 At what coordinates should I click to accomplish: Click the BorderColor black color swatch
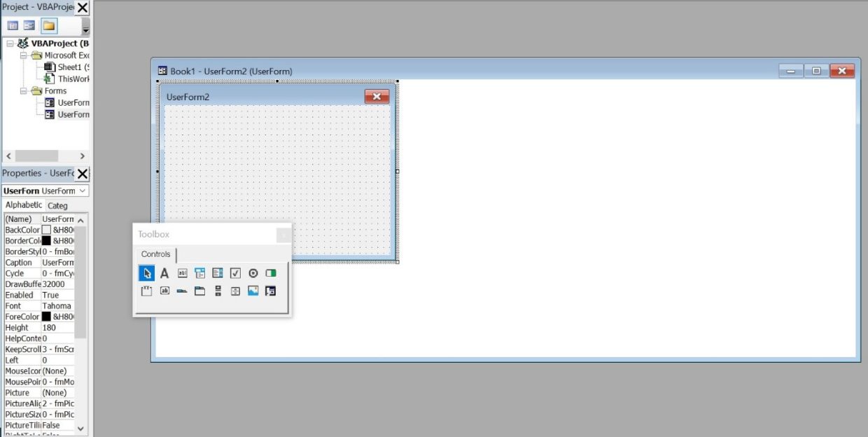point(46,240)
